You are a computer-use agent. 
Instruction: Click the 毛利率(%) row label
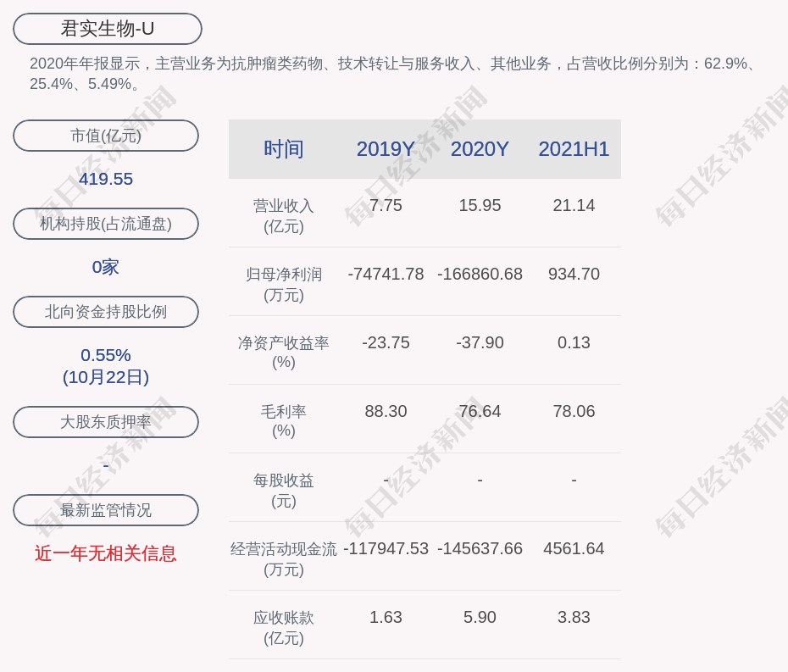[283, 421]
